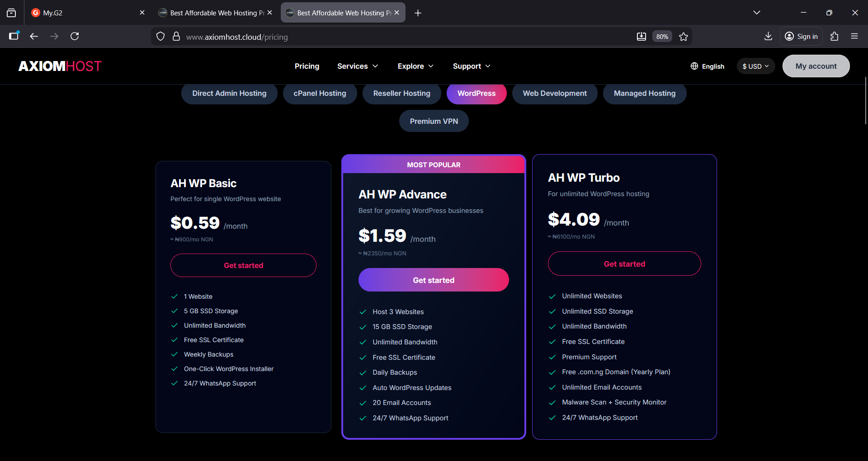Open the sidebar toggle icon
This screenshot has height=461, width=868.
14,36
